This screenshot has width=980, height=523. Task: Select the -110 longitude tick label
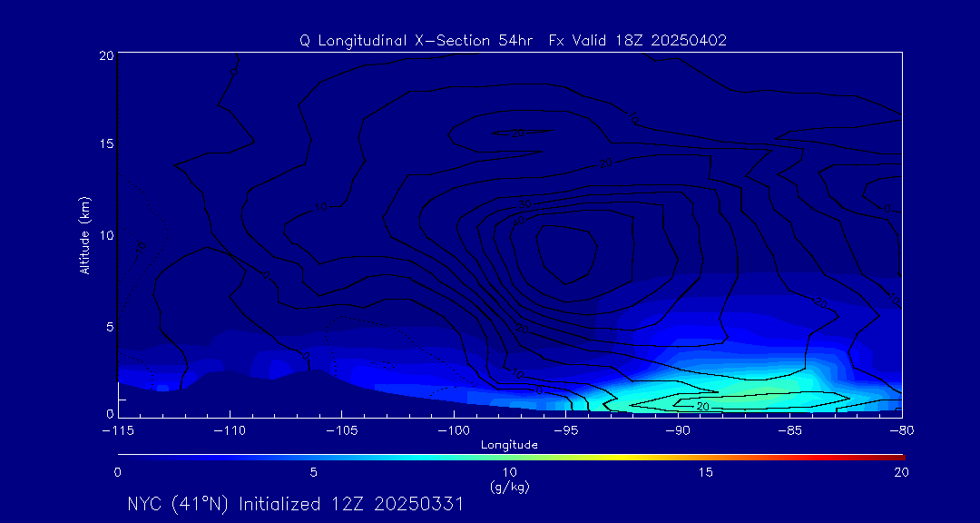230,431
